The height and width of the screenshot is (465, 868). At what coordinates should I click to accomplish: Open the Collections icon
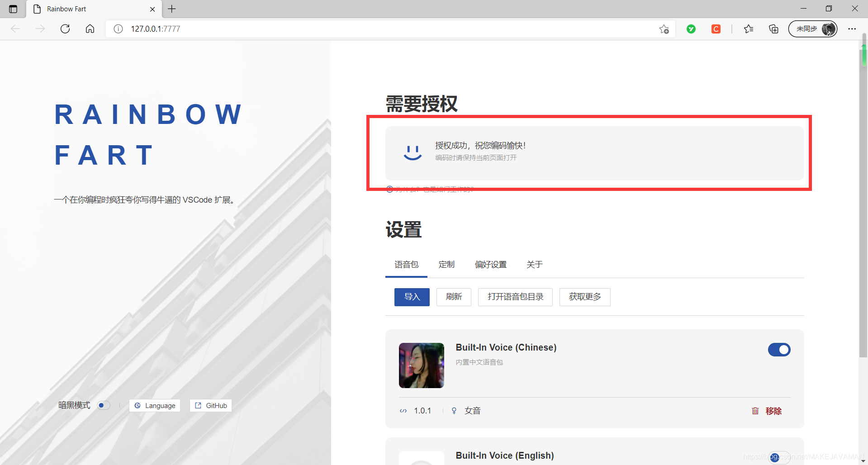click(x=773, y=29)
